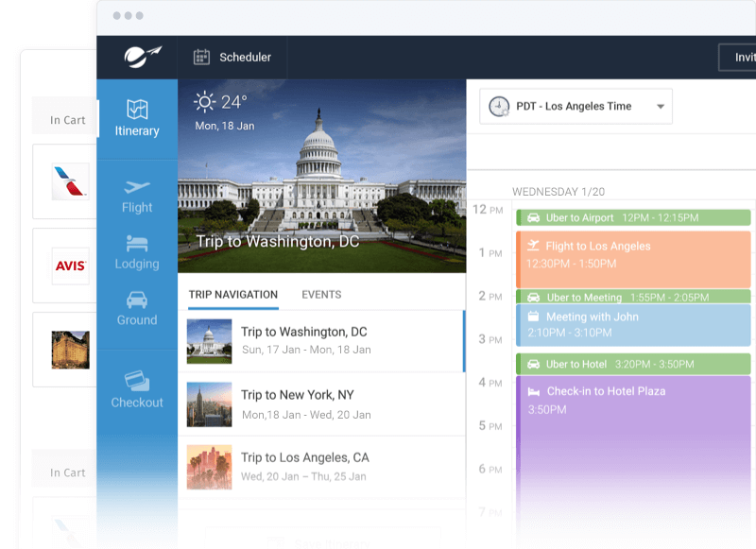The width and height of the screenshot is (756, 549).
Task: Open the Lodging bed icon
Action: (x=137, y=244)
